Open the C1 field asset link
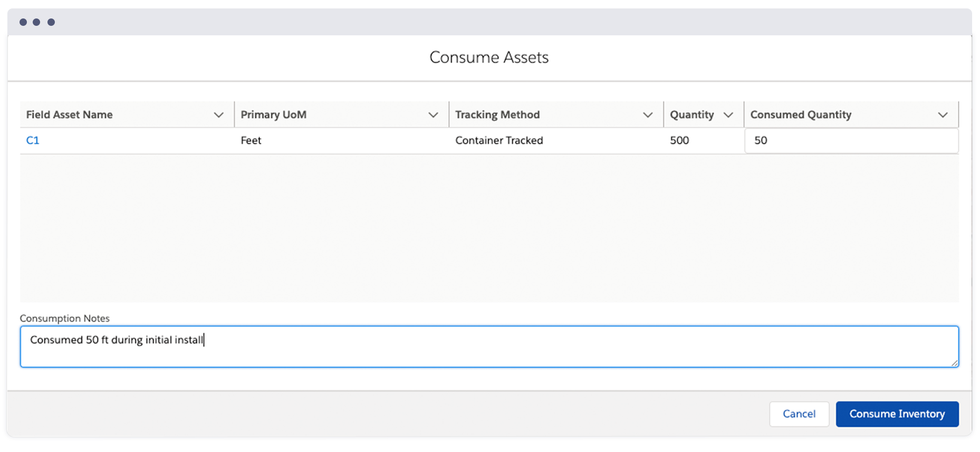Image resolution: width=980 pixels, height=452 pixels. (x=33, y=140)
